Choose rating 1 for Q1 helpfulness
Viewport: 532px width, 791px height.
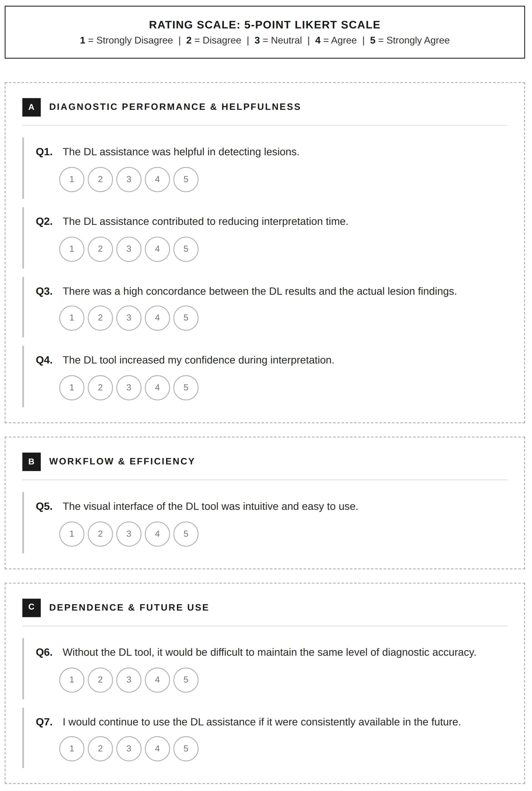[72, 179]
